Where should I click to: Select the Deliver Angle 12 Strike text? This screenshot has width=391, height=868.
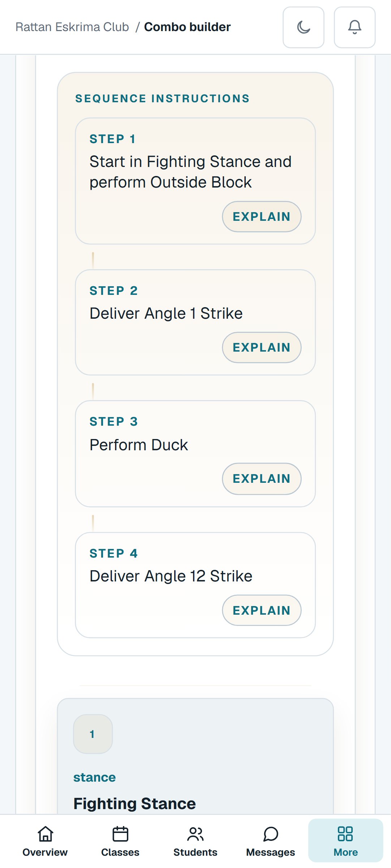click(x=171, y=576)
